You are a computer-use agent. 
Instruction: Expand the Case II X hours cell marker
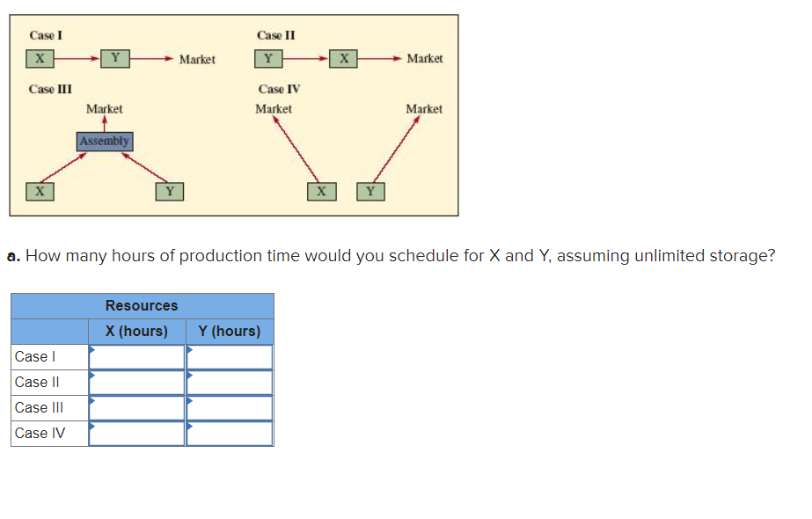pyautogui.click(x=91, y=376)
